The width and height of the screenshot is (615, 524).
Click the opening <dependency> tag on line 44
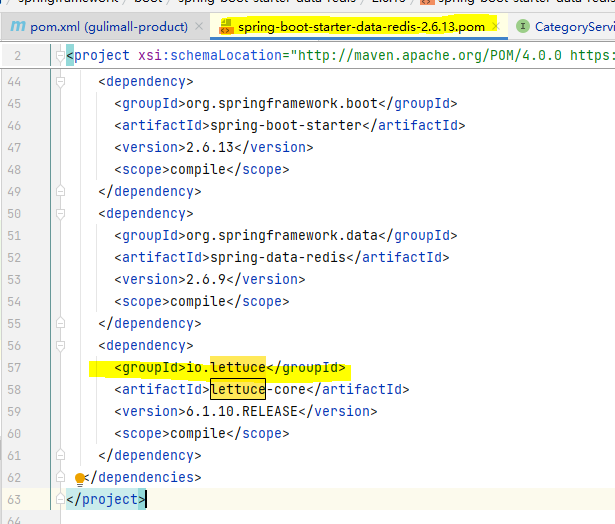(x=146, y=82)
